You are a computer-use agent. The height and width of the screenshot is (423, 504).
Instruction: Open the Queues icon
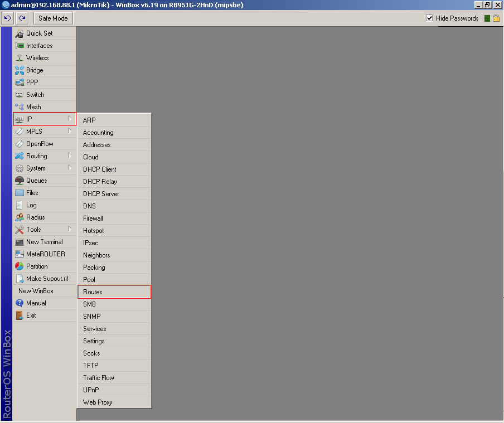(20, 181)
